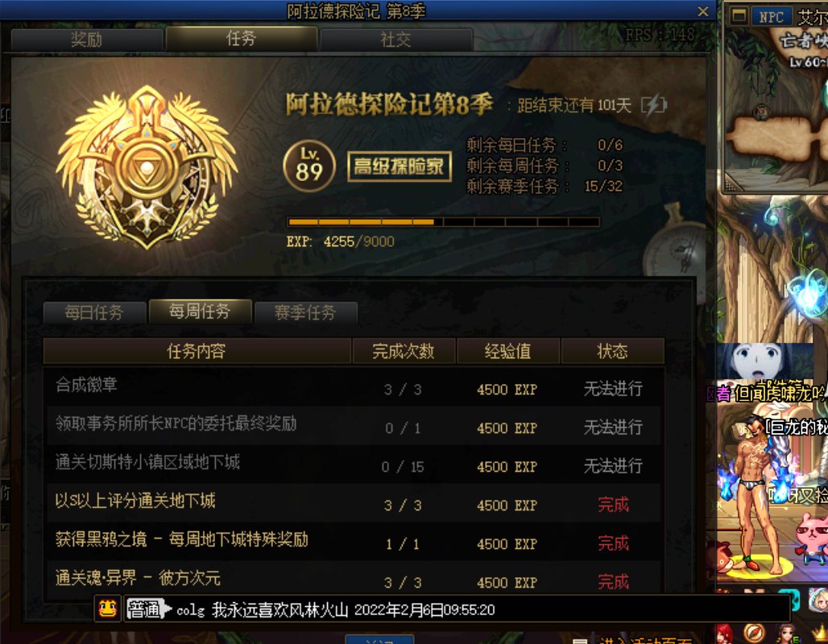The height and width of the screenshot is (644, 828).
Task: Click the golden winged season badge emblem
Action: pyautogui.click(x=147, y=168)
